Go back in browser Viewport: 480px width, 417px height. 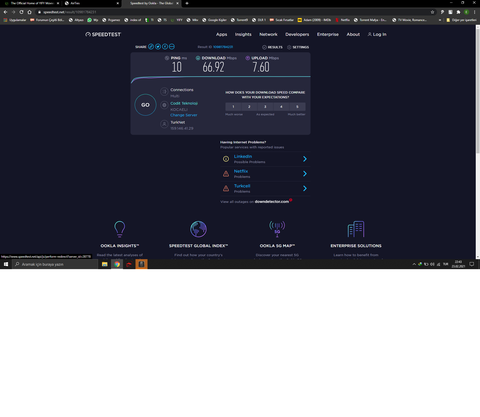point(5,12)
